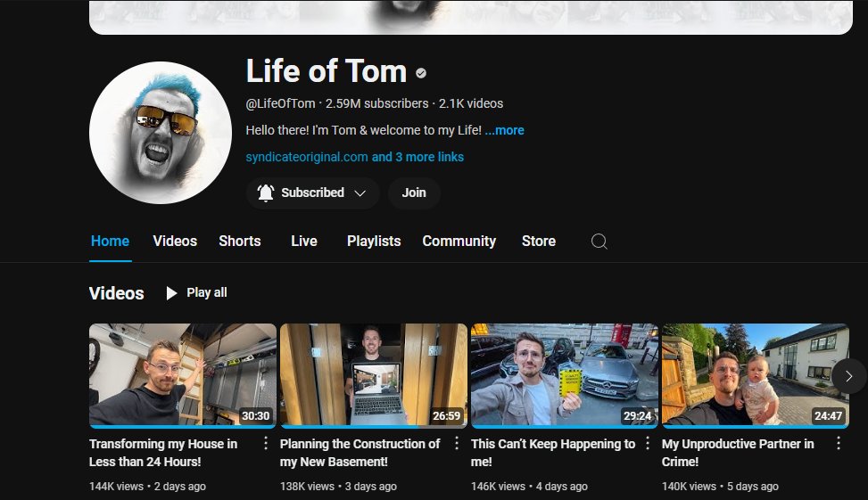
Task: Click '140K views • 5 days ago' text
Action: click(720, 486)
